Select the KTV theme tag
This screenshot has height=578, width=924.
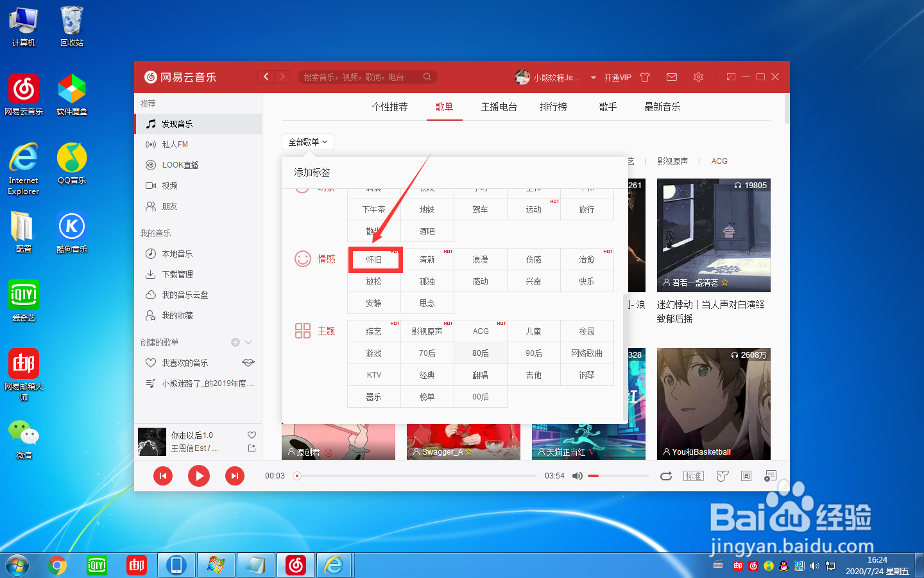[374, 375]
